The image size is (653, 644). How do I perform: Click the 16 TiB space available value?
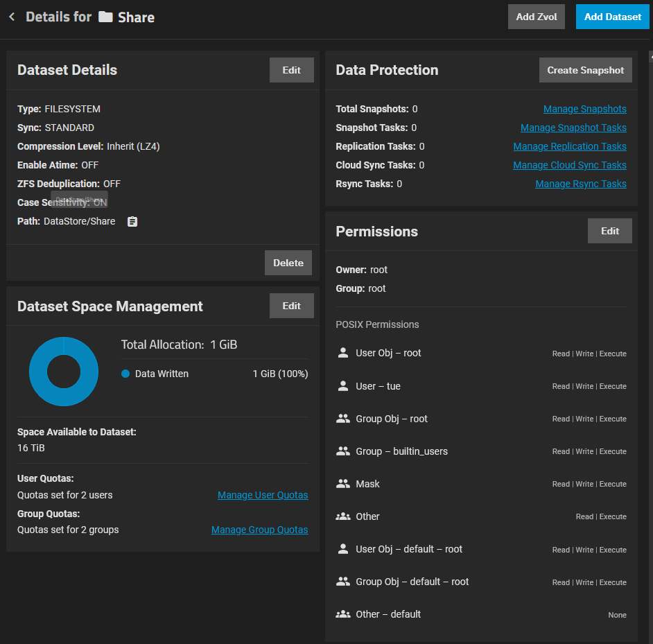[31, 448]
